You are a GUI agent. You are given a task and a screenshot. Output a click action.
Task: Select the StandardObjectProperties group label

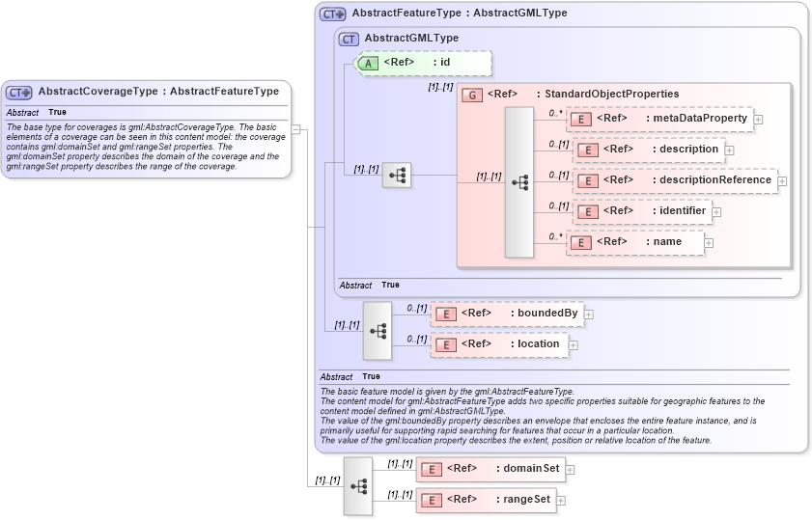pos(608,94)
